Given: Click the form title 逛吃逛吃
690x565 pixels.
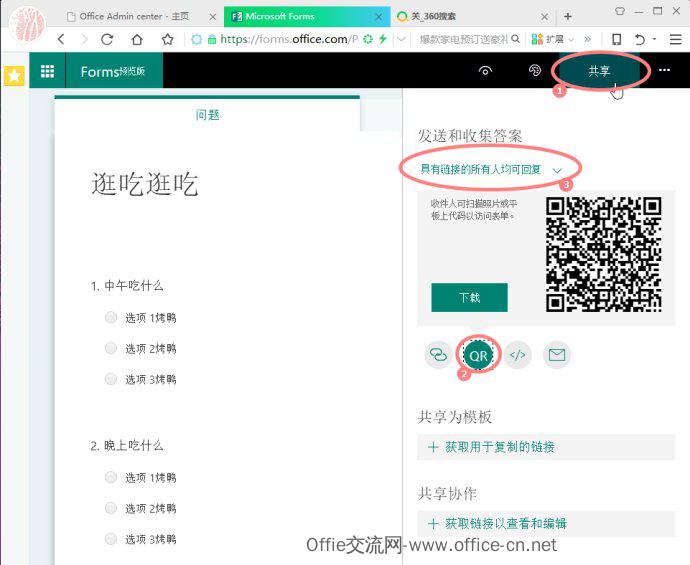Looking at the screenshot, I should tap(145, 184).
